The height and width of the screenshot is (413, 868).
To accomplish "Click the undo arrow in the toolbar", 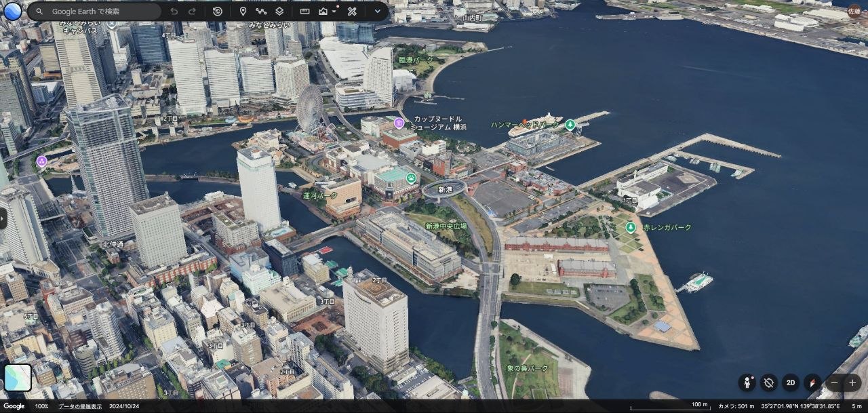I will (174, 12).
